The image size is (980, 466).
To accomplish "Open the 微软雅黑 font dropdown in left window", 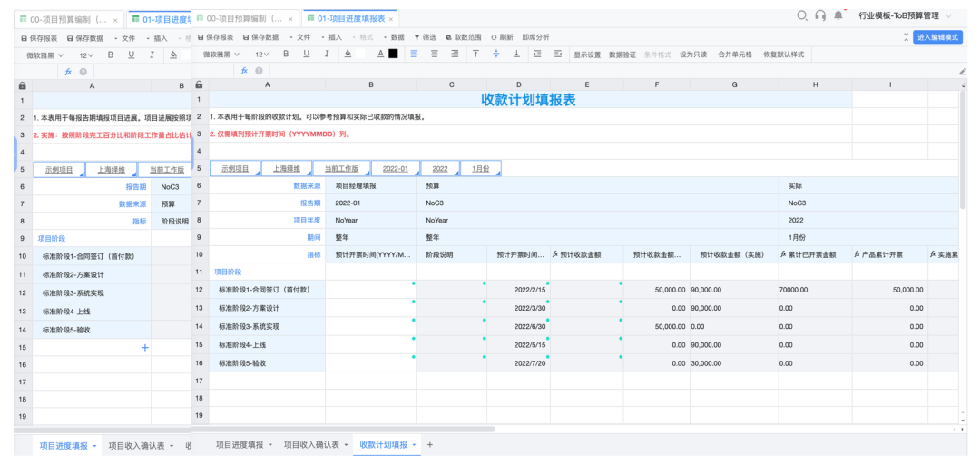I will [45, 55].
